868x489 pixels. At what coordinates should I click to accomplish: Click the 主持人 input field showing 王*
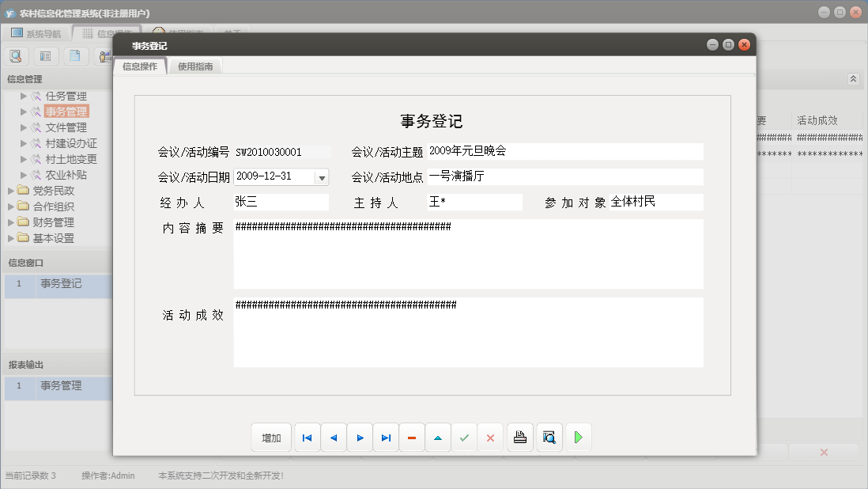click(x=474, y=202)
